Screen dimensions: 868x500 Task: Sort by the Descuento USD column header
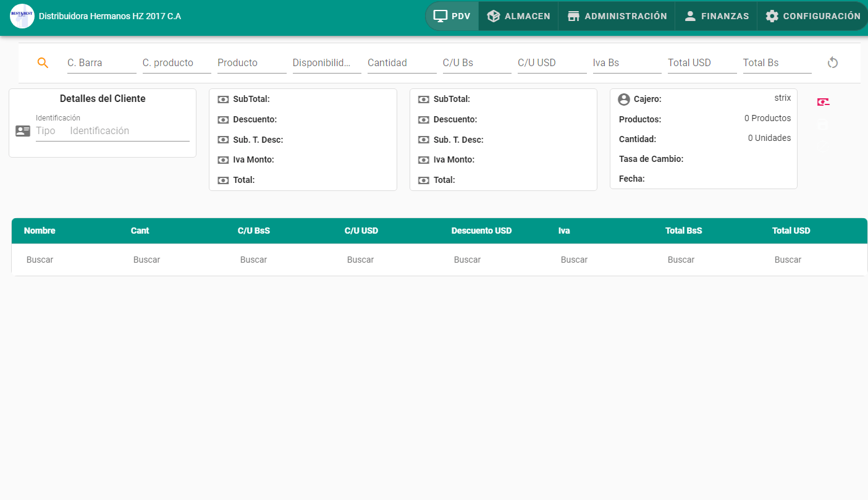point(481,231)
